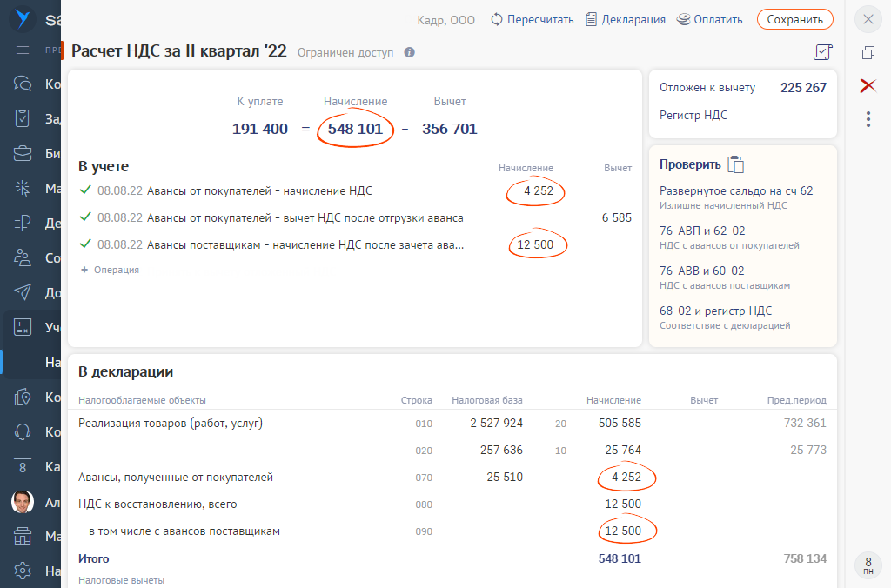Image resolution: width=891 pixels, height=588 pixels.
Task: Click the briefcase icon in sidebar
Action: [x=23, y=154]
